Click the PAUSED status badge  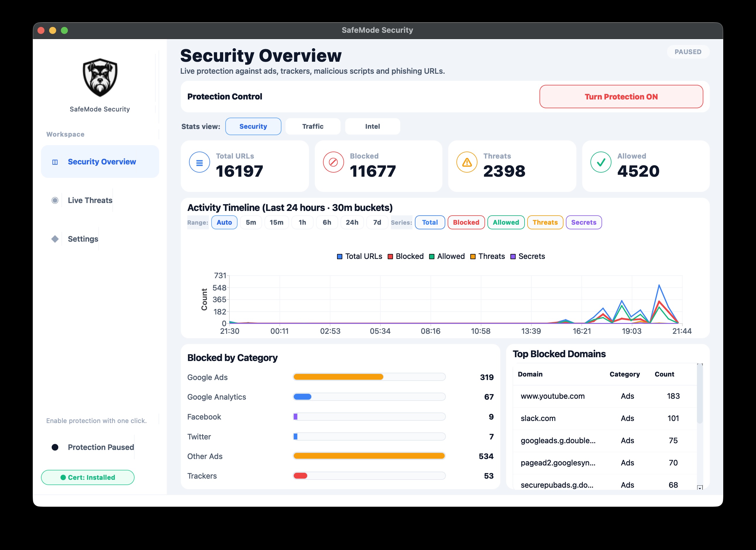[688, 52]
